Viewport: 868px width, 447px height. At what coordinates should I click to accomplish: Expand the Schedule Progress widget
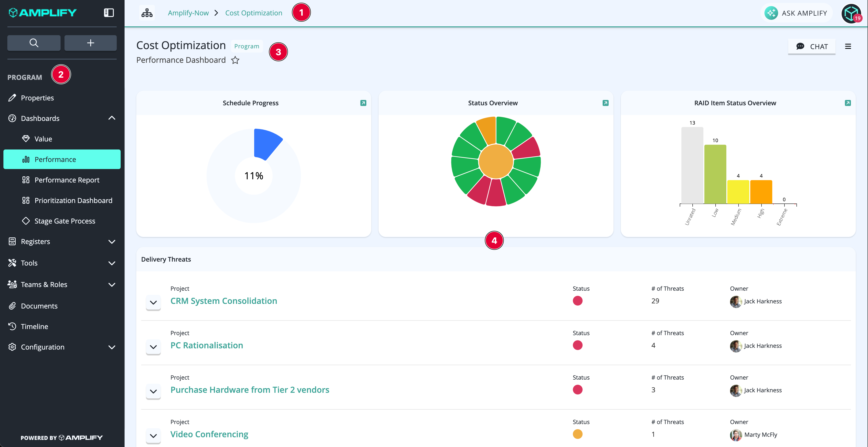click(363, 103)
